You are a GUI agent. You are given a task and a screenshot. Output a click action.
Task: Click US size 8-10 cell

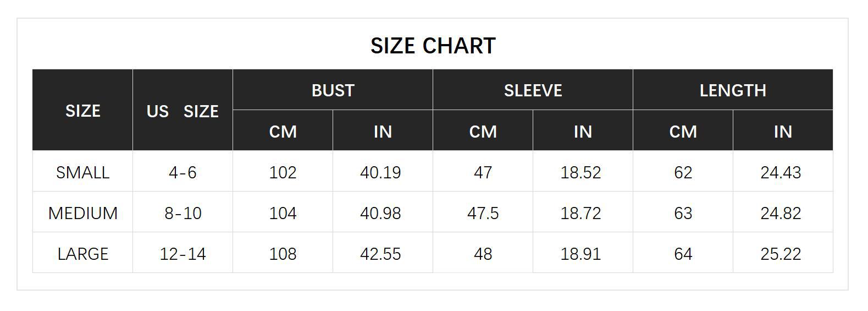[183, 212]
